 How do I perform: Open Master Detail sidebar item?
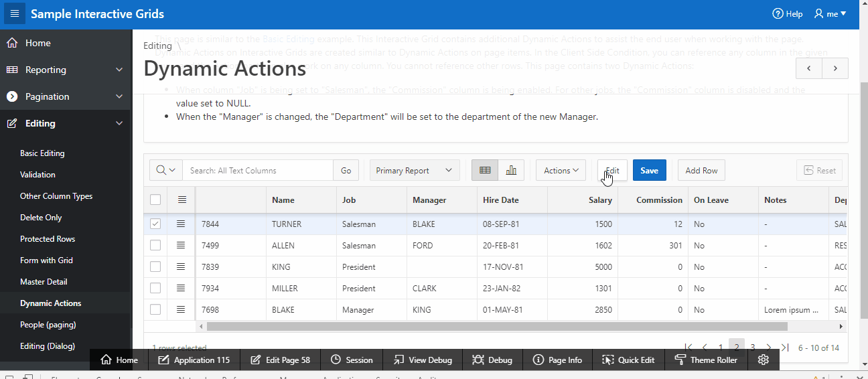(44, 282)
